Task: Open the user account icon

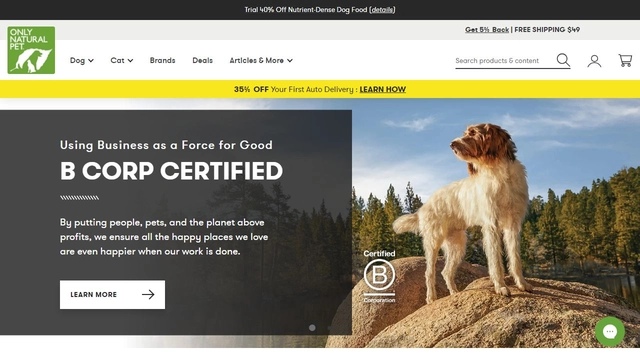Action: click(594, 61)
